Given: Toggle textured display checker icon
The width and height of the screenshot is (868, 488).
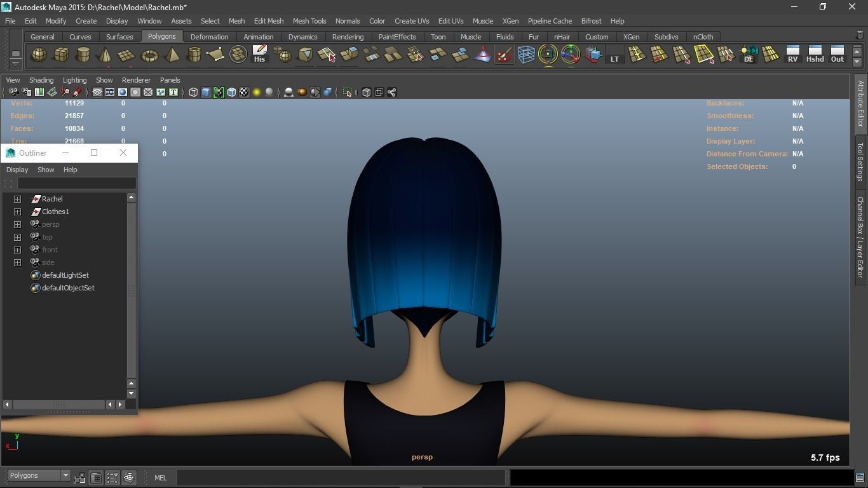Looking at the screenshot, I should (x=244, y=92).
